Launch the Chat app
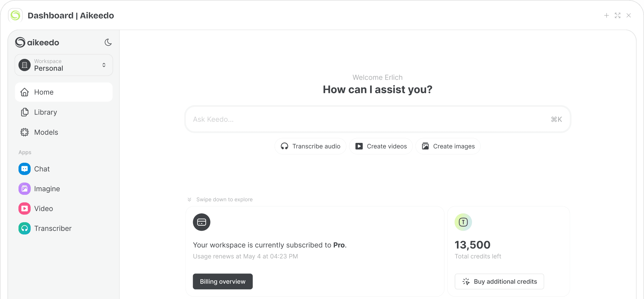This screenshot has height=299, width=644. pos(42,169)
